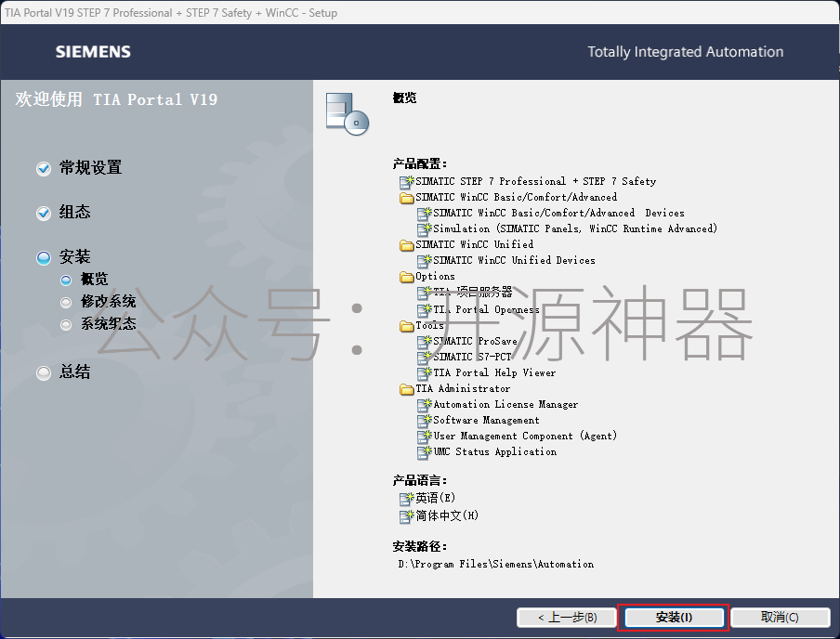The width and height of the screenshot is (840, 639).
Task: Click the Totally Integrated Automation header text
Action: click(x=685, y=52)
